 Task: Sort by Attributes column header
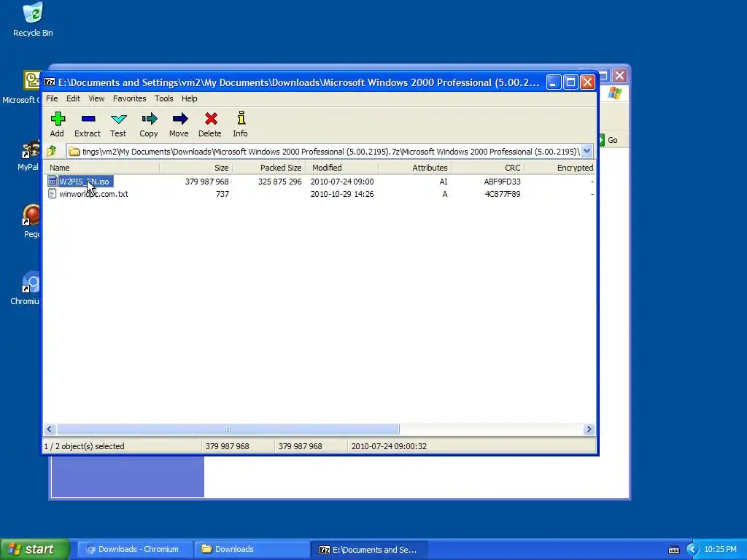(x=415, y=168)
